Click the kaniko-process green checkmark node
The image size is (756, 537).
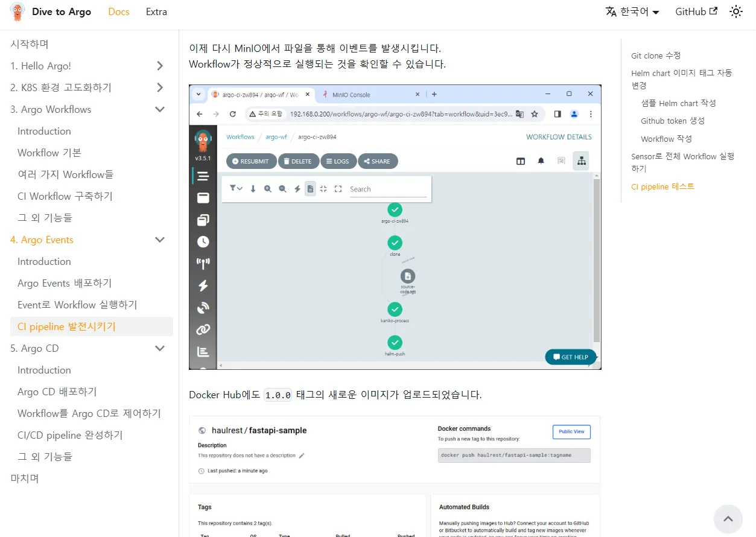tap(395, 309)
